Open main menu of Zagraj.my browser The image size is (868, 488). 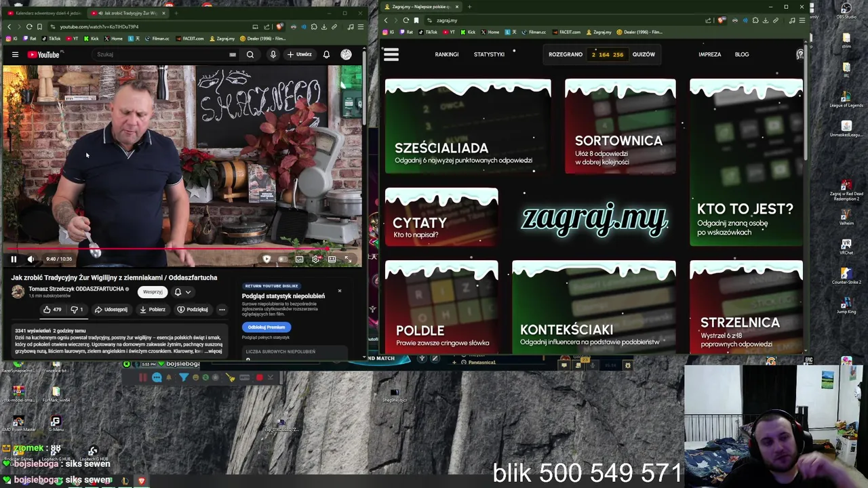802,20
